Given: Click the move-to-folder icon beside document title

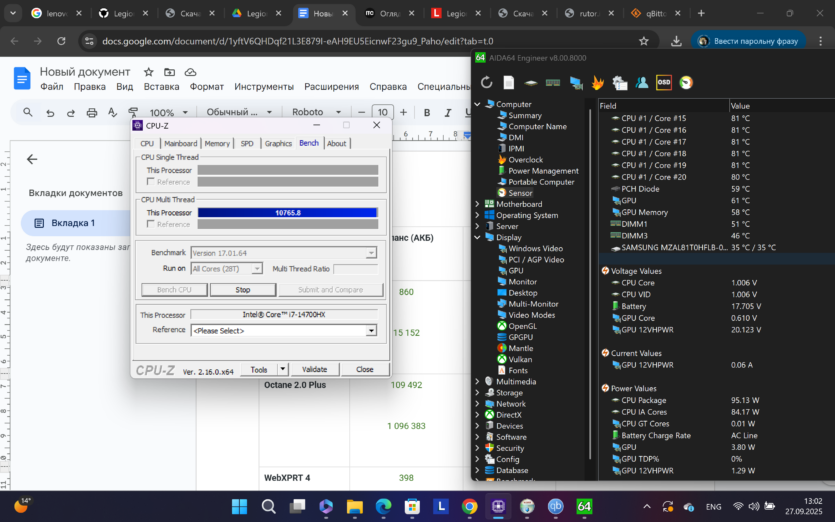Looking at the screenshot, I should pyautogui.click(x=169, y=72).
